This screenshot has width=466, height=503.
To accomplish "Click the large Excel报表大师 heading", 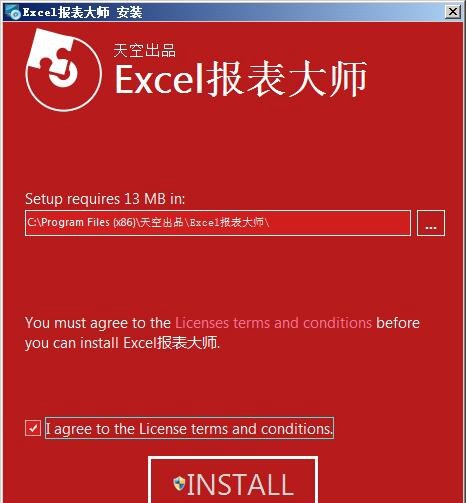I will (x=241, y=79).
